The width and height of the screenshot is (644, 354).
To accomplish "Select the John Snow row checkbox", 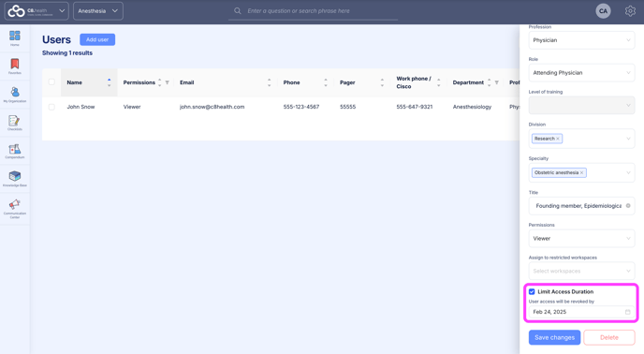I will click(51, 107).
